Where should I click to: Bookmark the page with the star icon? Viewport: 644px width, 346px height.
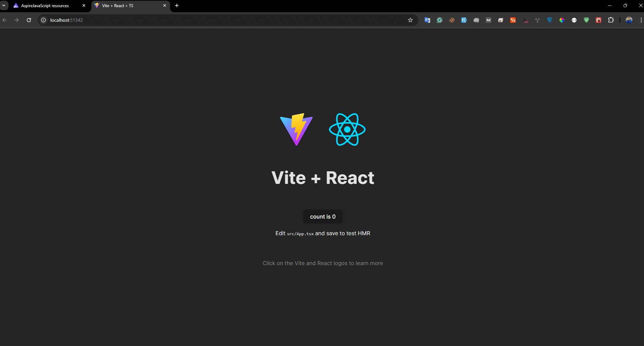pos(410,20)
